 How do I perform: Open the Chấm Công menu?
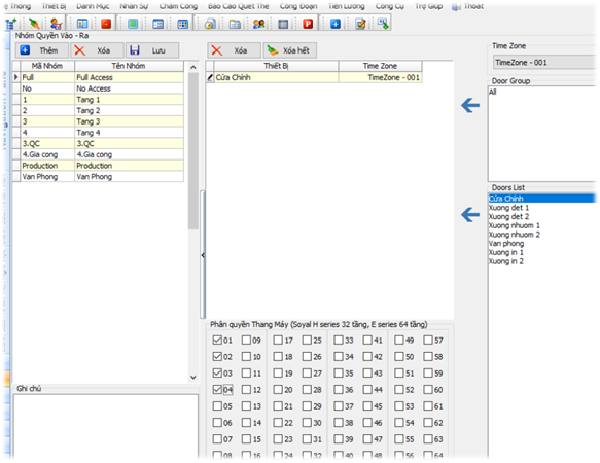click(x=179, y=5)
